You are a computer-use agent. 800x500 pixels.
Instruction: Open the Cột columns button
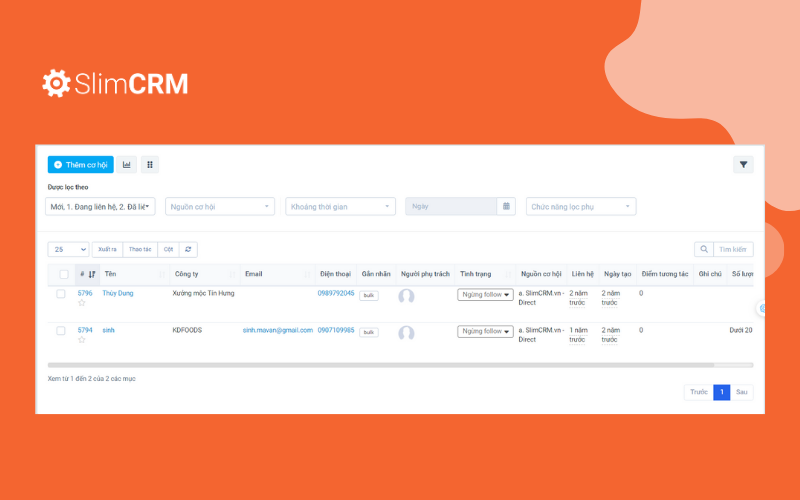coord(168,249)
